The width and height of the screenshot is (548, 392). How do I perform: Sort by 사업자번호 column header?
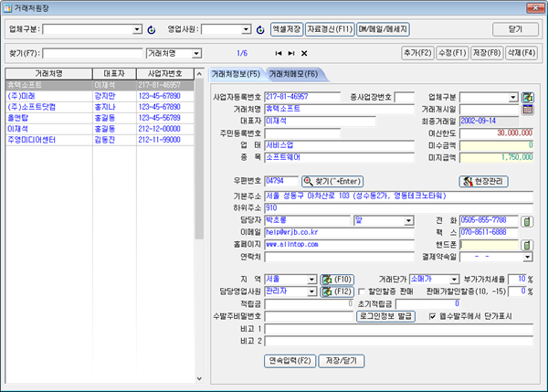pyautogui.click(x=165, y=73)
